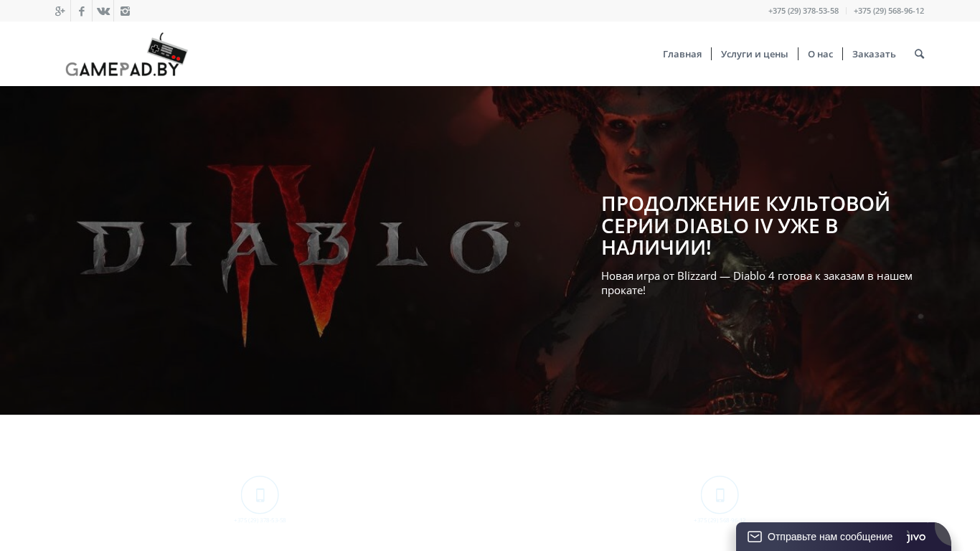Open the Facebook social icon
This screenshot has height=551, width=980.
(82, 11)
